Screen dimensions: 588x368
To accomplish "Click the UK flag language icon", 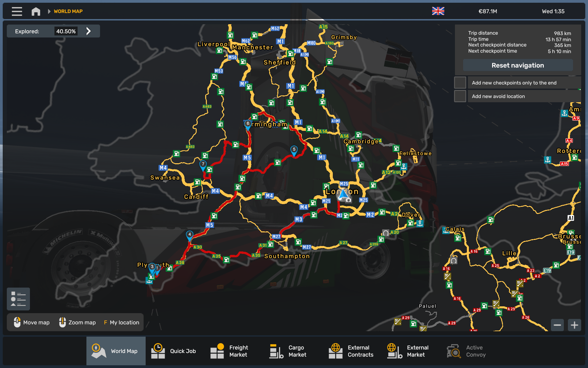I will 438,11.
